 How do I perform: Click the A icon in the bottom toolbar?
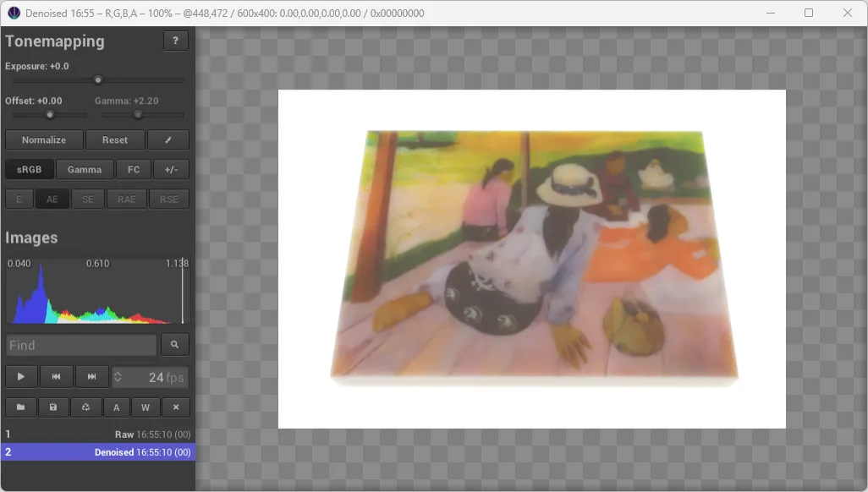tap(116, 407)
